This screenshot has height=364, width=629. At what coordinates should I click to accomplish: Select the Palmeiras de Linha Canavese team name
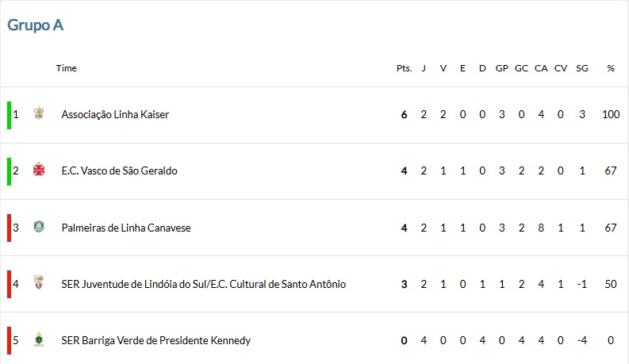point(126,228)
